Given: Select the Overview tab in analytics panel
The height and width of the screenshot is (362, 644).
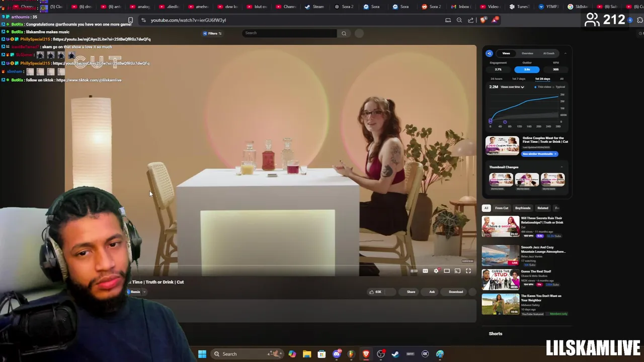Looking at the screenshot, I should (527, 53).
